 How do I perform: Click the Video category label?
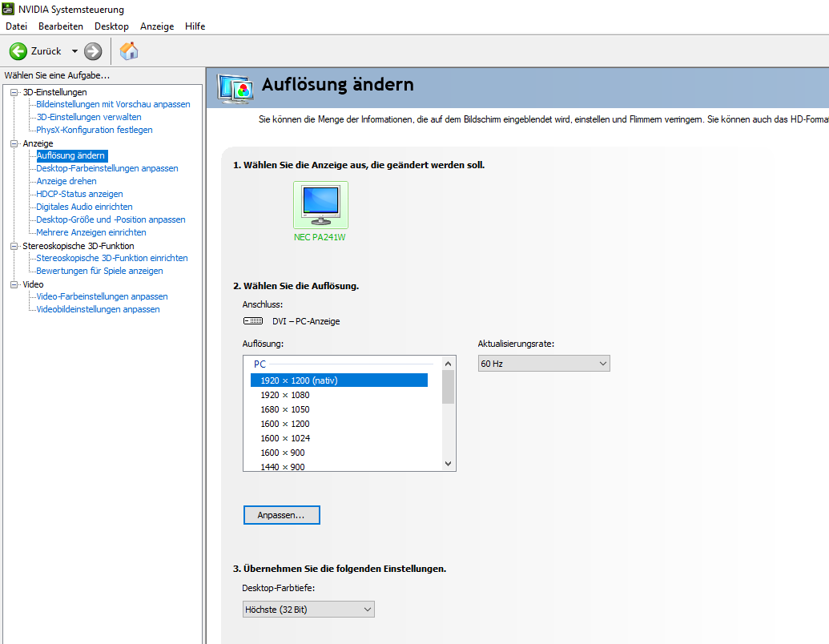click(x=33, y=284)
